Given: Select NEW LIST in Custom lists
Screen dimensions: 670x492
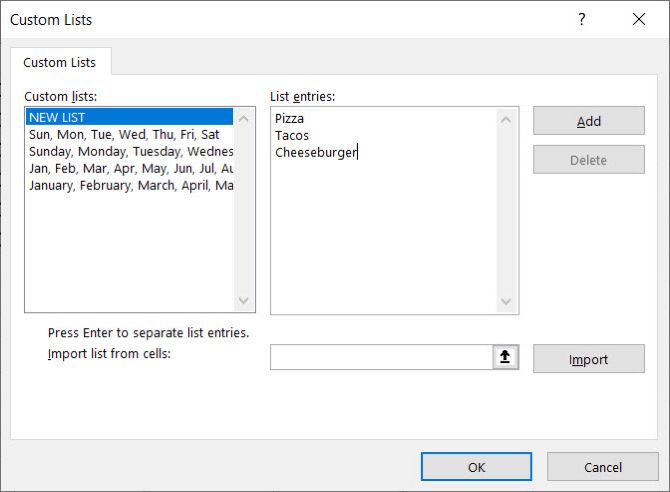Looking at the screenshot, I should point(129,117).
